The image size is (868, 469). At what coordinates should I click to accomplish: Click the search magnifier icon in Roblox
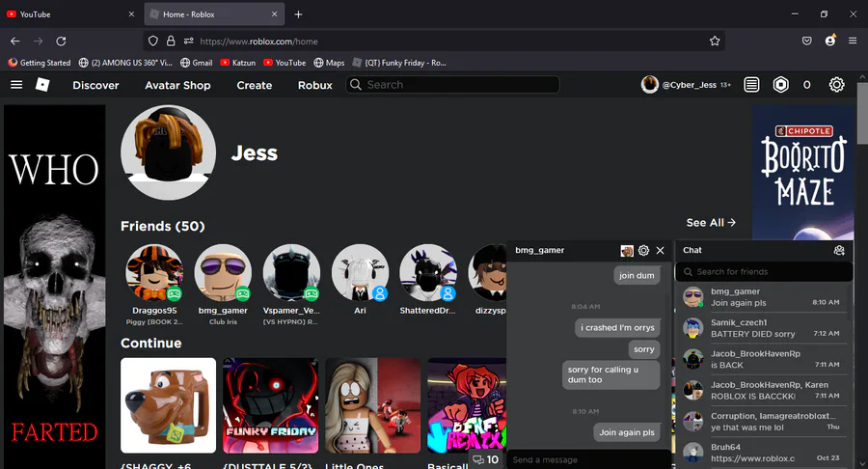(355, 85)
